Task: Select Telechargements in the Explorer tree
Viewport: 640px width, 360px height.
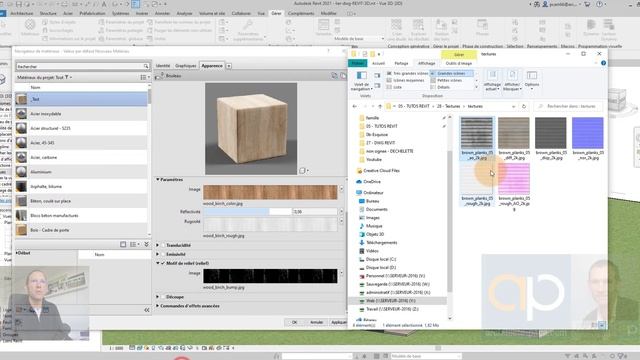Action: [x=381, y=242]
